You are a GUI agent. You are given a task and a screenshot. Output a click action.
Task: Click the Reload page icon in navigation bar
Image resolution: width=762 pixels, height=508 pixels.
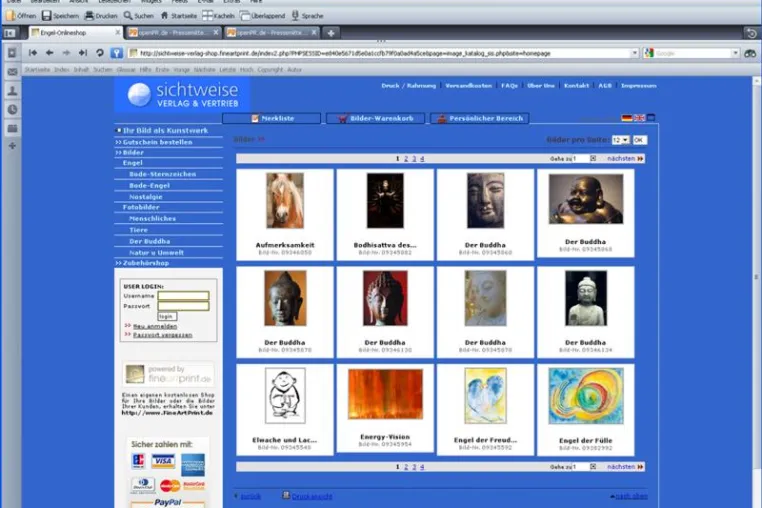100,53
